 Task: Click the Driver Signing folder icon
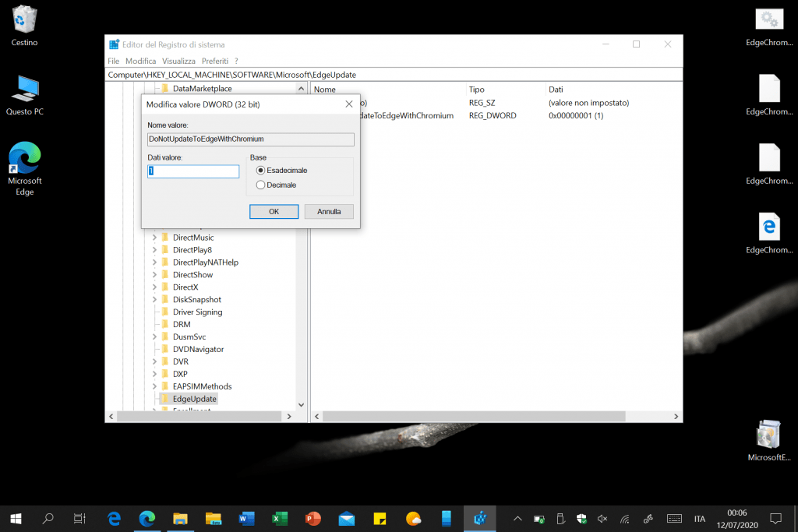(165, 312)
